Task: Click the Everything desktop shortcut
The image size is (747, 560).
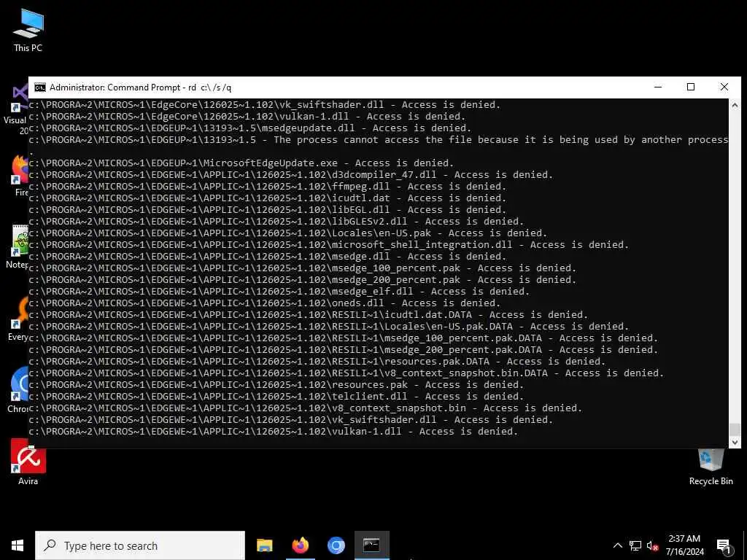Action: pos(19,318)
